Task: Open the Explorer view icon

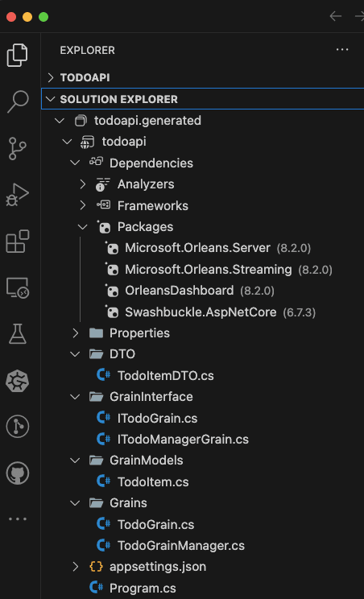Action: (17, 55)
